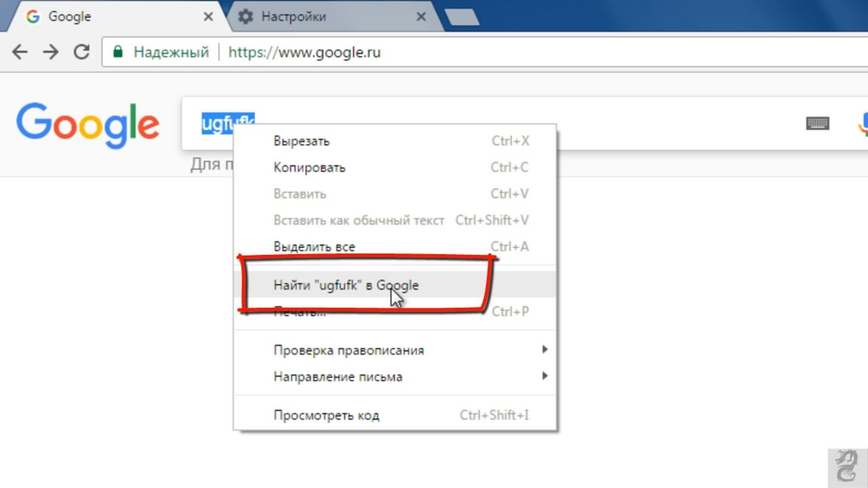868x488 pixels.
Task: Expand the Направление письма submenu
Action: tap(395, 377)
